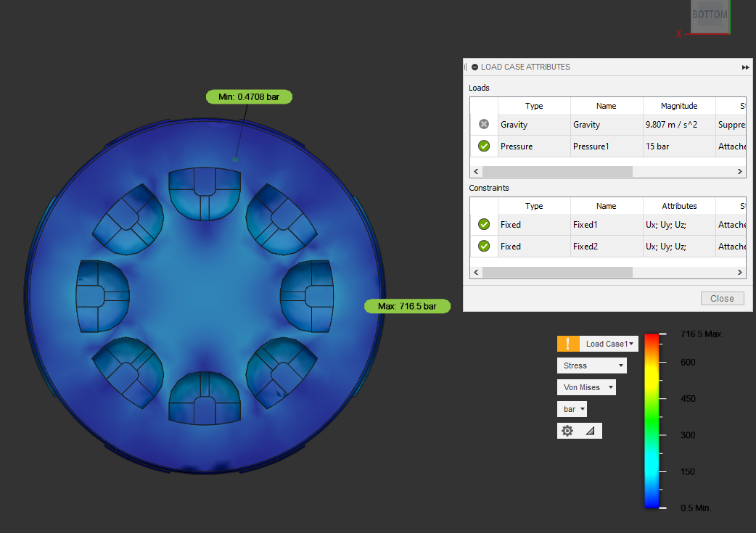The height and width of the screenshot is (533, 756).
Task: Toggle the Fixed1 constraint check icon
Action: [484, 225]
